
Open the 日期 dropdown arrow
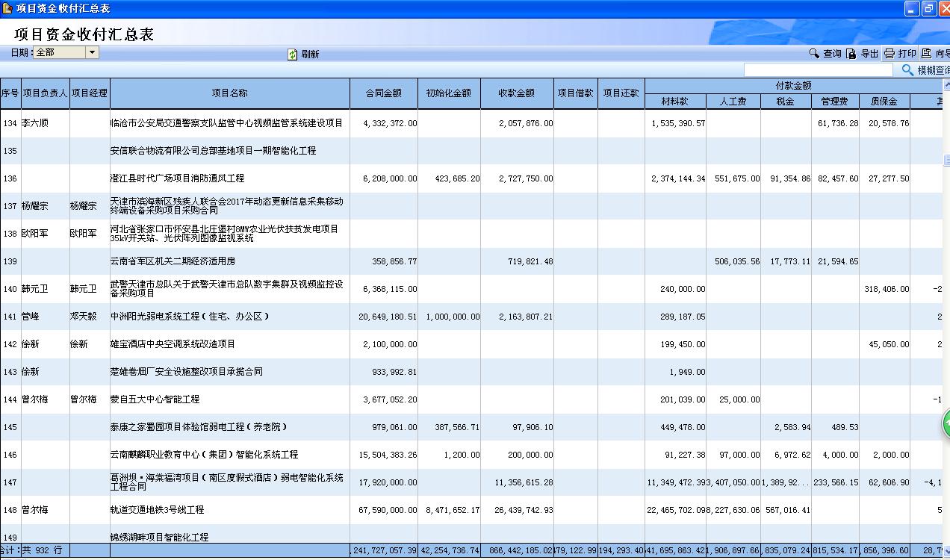(92, 52)
